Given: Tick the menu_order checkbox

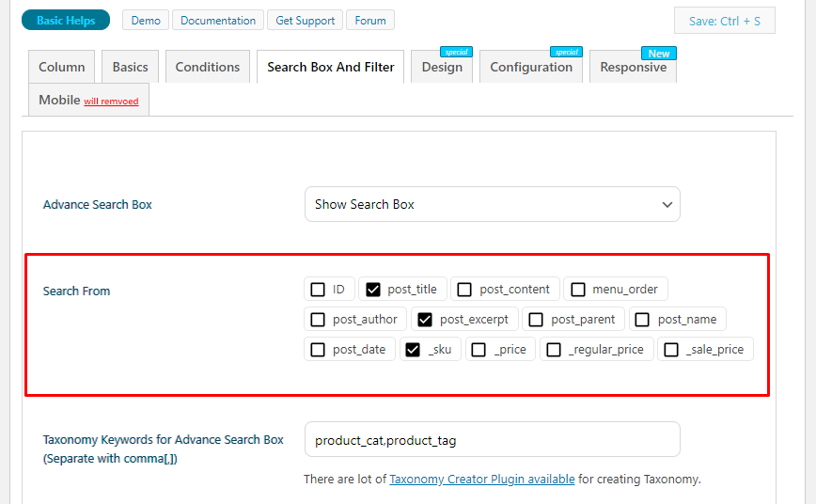Looking at the screenshot, I should coord(577,290).
